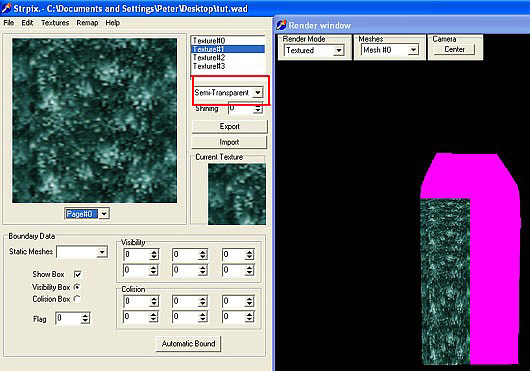Click the Export button
The image size is (530, 371).
pyautogui.click(x=230, y=126)
